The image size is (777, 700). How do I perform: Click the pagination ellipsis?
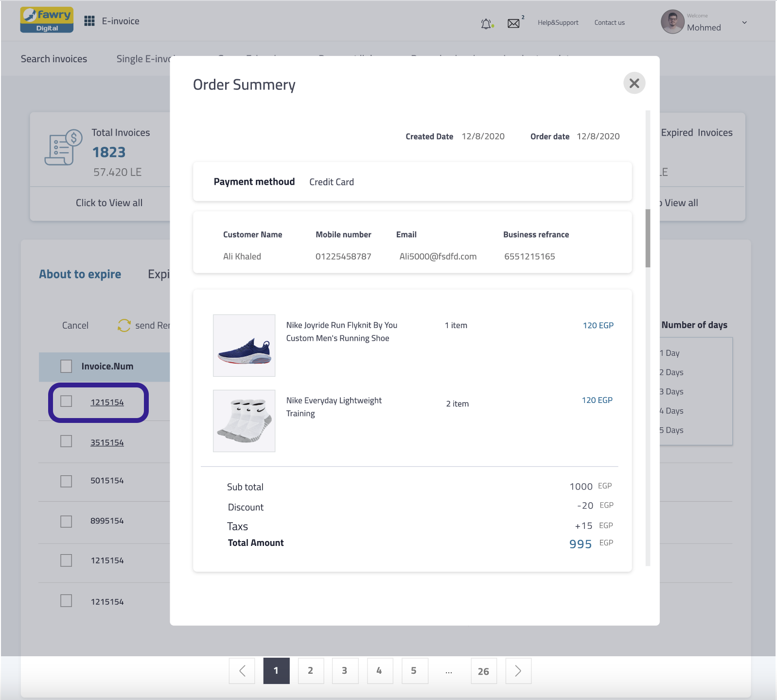point(449,672)
